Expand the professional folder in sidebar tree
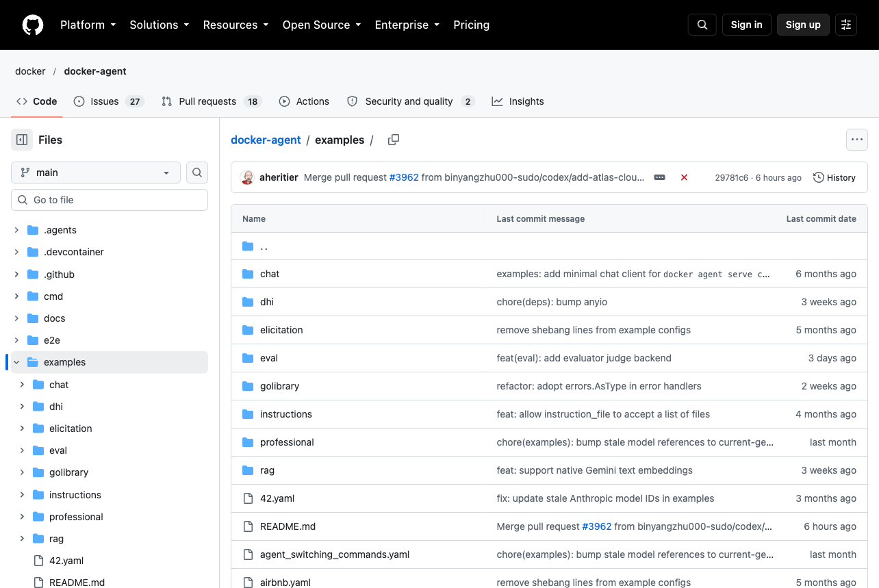879x588 pixels. (23, 517)
